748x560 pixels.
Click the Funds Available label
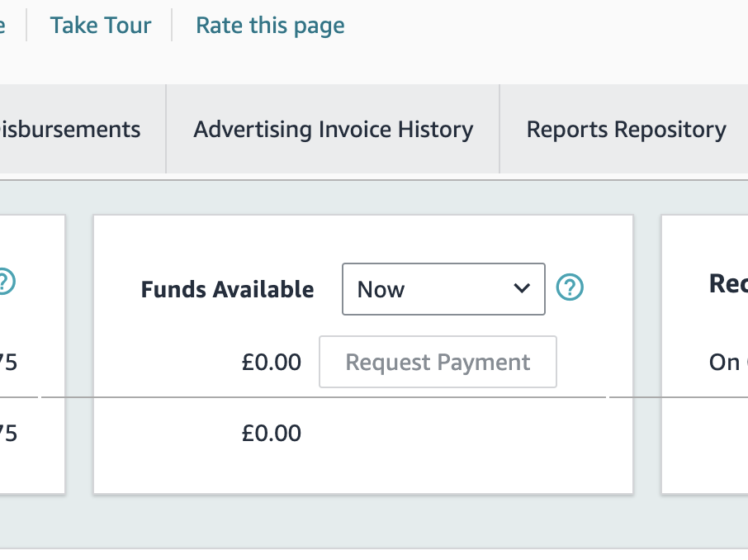coord(228,289)
